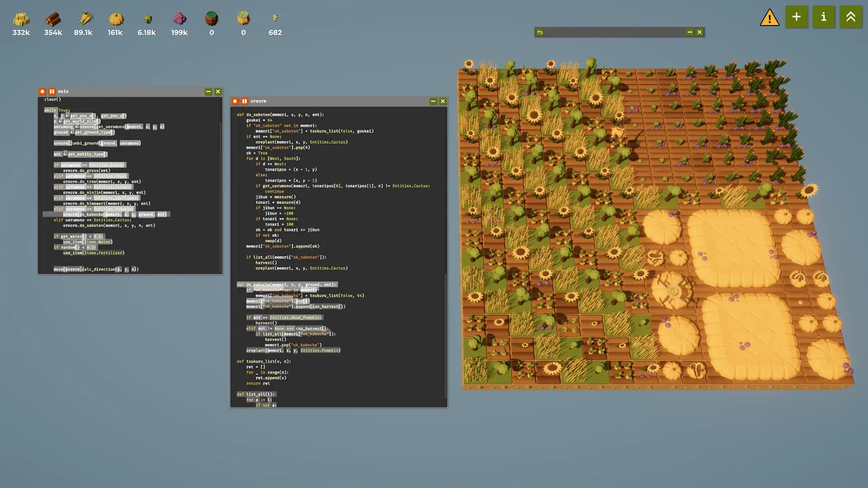Stop execution of the main script
The image size is (868, 488).
[43, 91]
